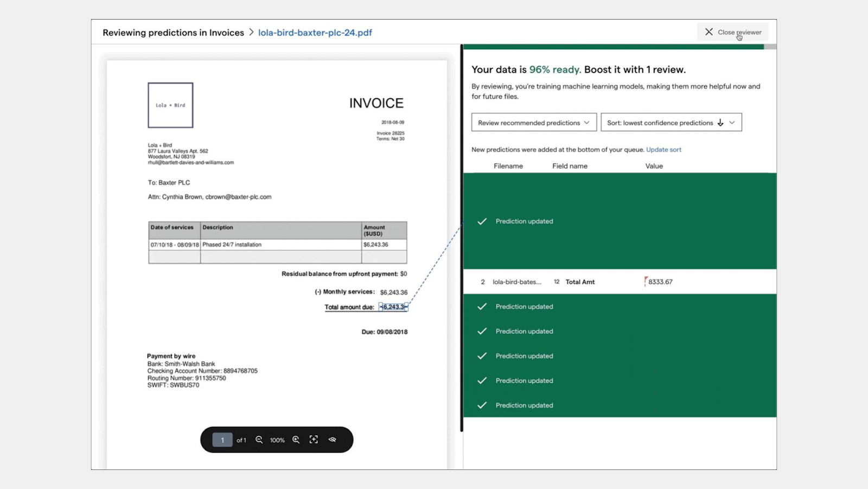Zoom in the PDF viewer
The height and width of the screenshot is (489, 868).
[x=296, y=440]
